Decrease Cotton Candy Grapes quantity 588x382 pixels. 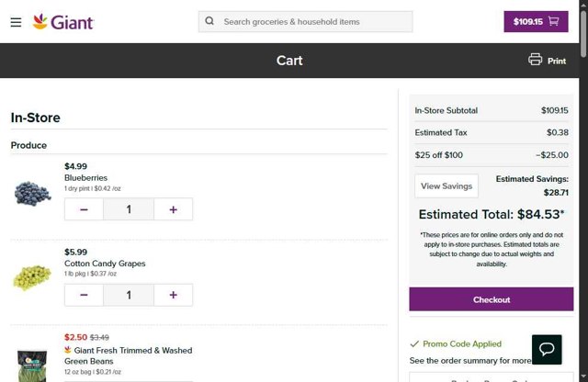84,295
